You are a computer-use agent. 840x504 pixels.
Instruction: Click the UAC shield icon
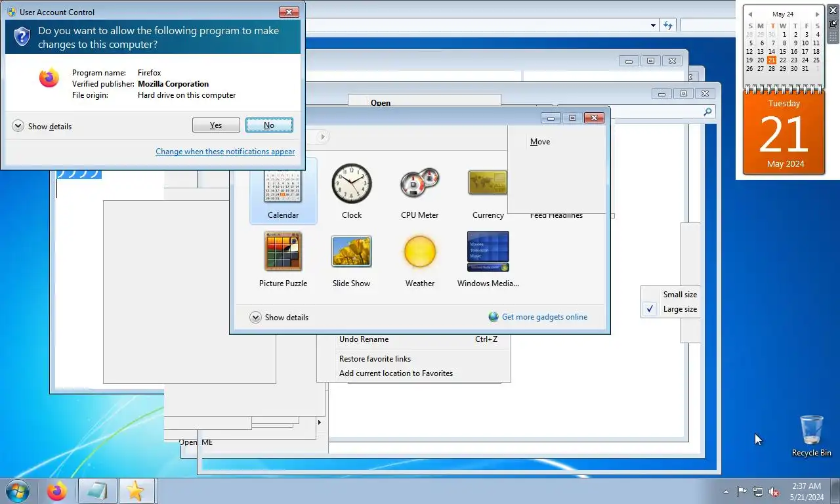pos(22,37)
